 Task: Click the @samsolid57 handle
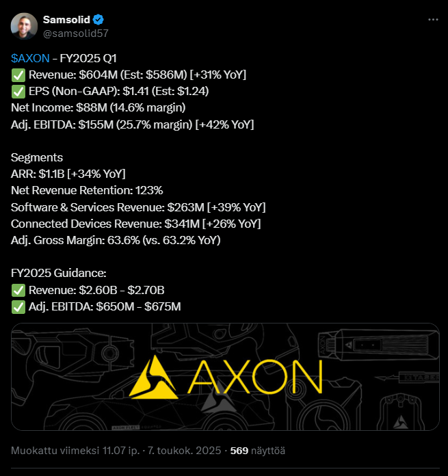(75, 33)
